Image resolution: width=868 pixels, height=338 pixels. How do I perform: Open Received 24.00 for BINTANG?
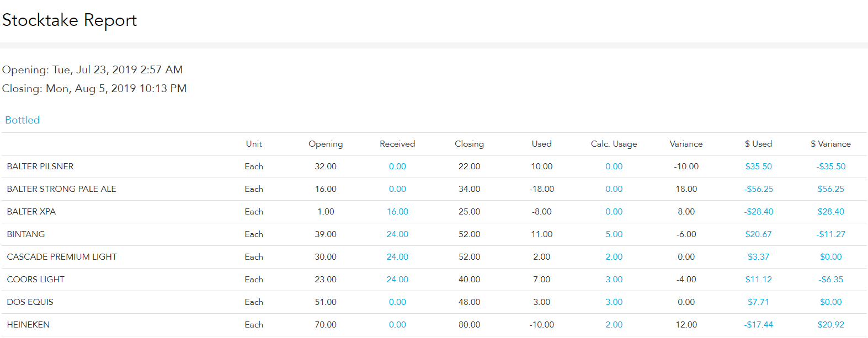pyautogui.click(x=397, y=234)
